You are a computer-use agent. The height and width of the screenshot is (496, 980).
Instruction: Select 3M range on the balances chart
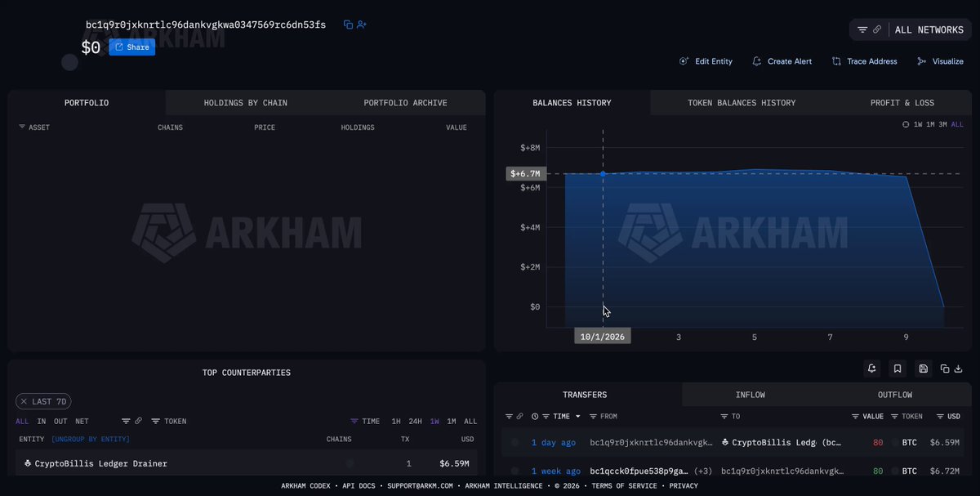(x=942, y=125)
